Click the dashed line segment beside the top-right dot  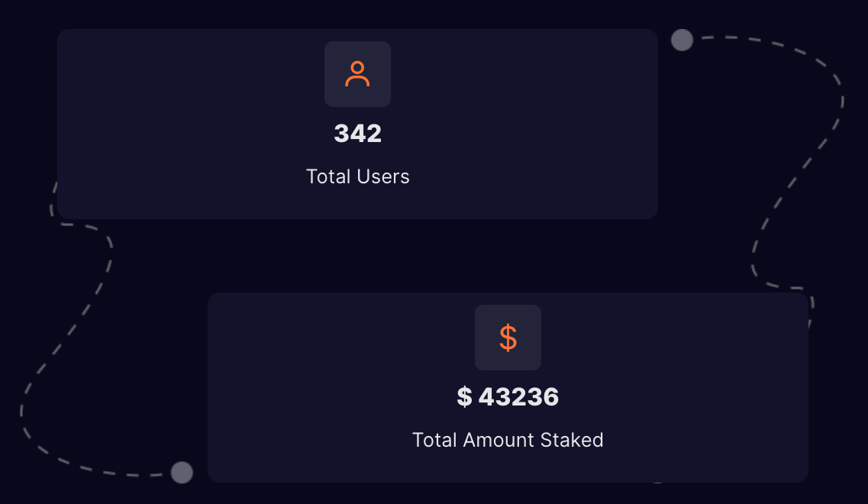tap(711, 37)
